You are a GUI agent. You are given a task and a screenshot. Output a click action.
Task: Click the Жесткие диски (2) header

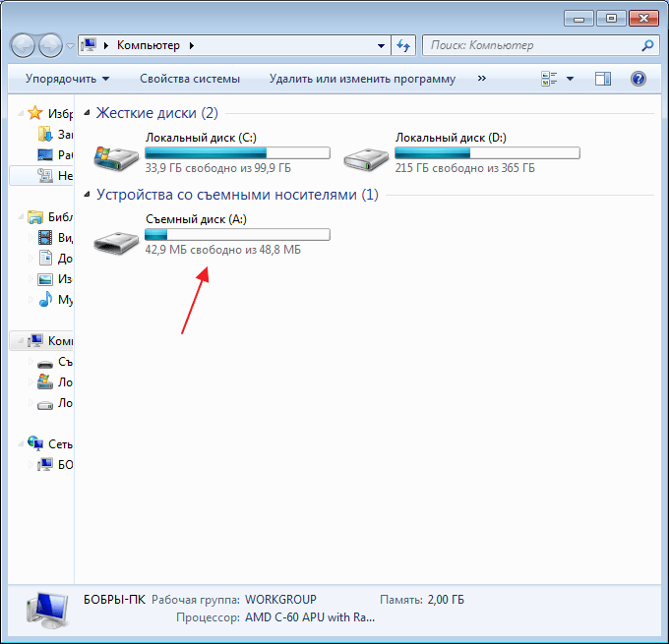point(157,113)
